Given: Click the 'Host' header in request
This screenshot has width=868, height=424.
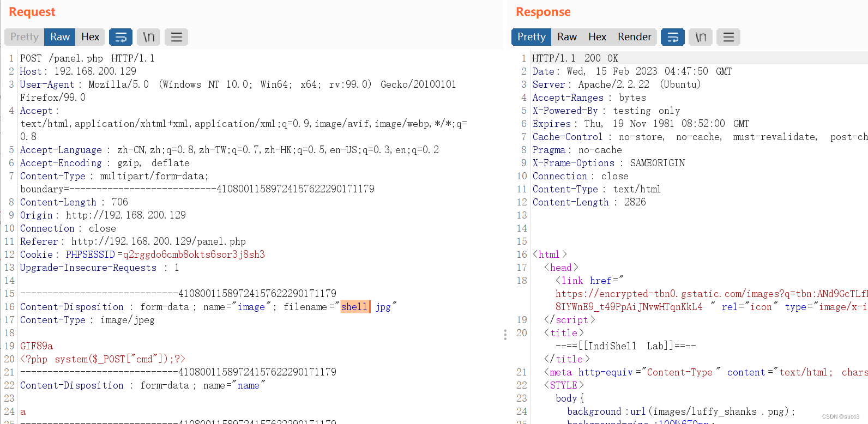Looking at the screenshot, I should pos(79,71).
